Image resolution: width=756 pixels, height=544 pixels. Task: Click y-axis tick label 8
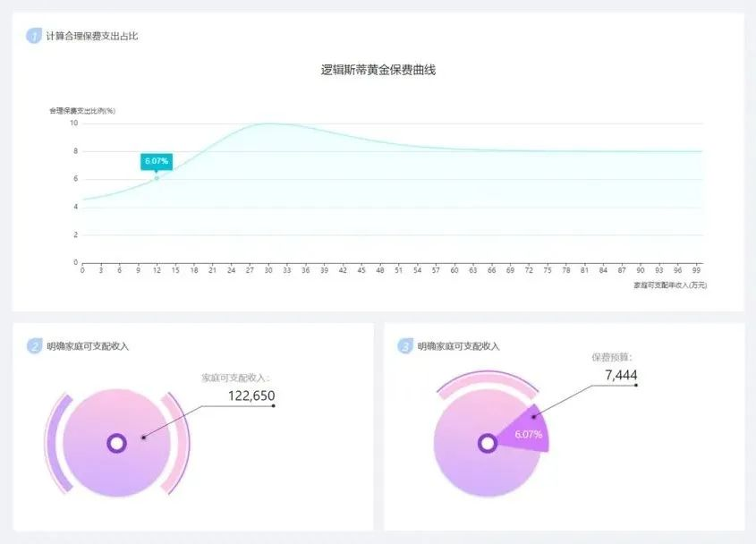coord(75,151)
